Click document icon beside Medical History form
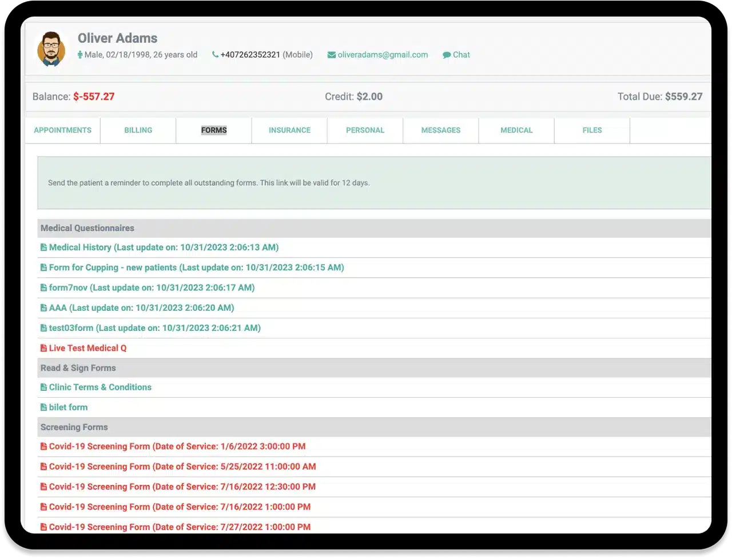This screenshot has height=560, width=732. 43,247
